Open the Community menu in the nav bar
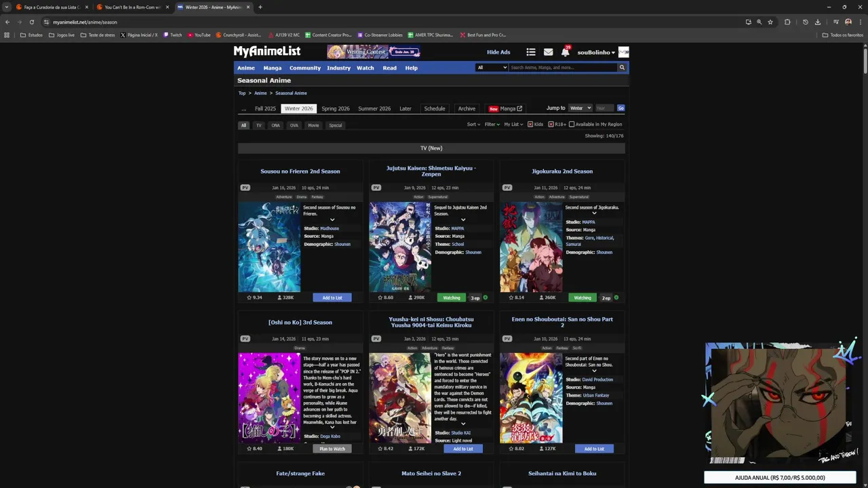868x488 pixels. [x=305, y=68]
